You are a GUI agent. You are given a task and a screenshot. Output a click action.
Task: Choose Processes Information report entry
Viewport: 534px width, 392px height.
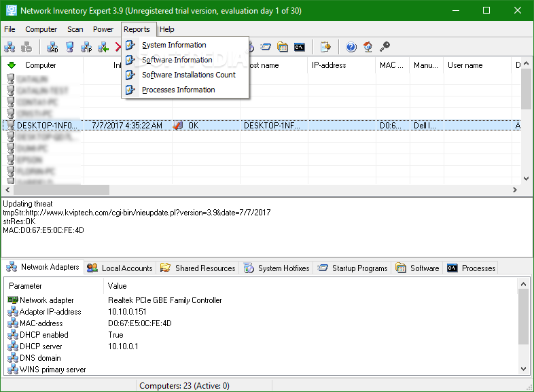(185, 90)
